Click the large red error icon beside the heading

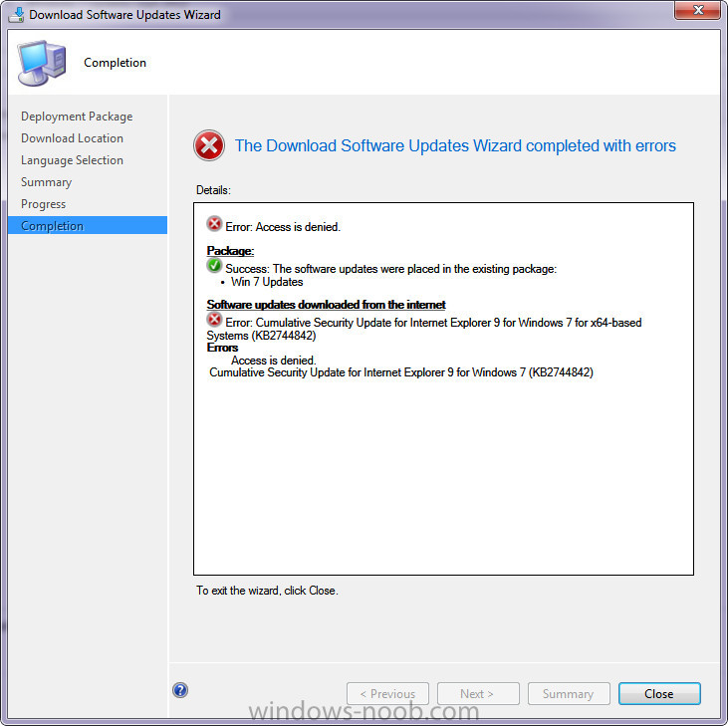(x=209, y=145)
